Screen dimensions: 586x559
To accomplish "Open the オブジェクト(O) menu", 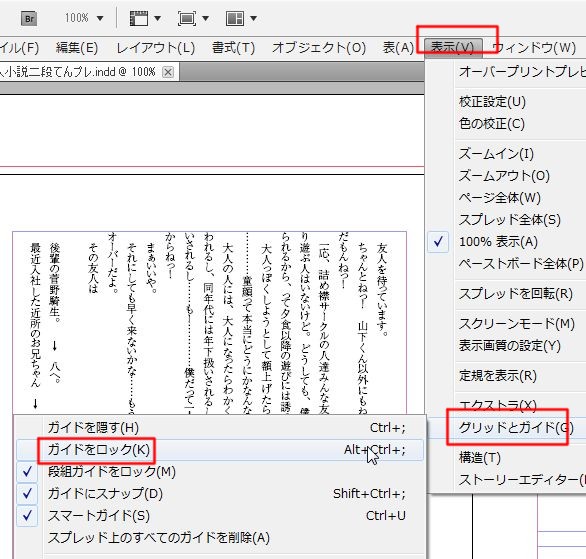I will coord(319,48).
